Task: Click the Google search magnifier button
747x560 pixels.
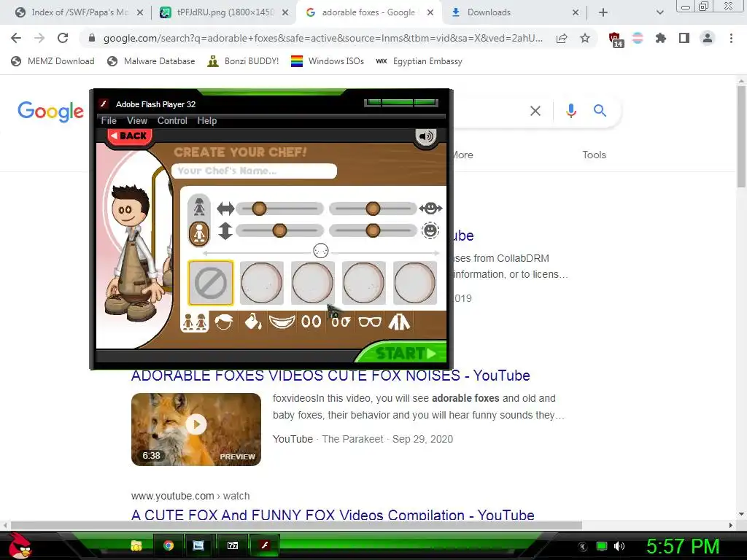Action: click(x=600, y=111)
